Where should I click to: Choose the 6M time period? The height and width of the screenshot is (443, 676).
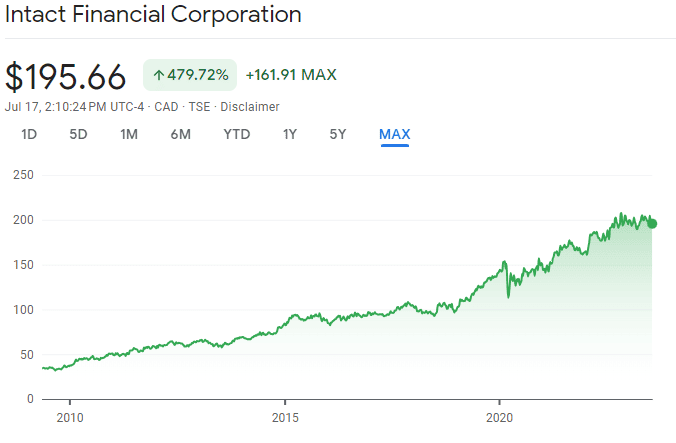(180, 134)
